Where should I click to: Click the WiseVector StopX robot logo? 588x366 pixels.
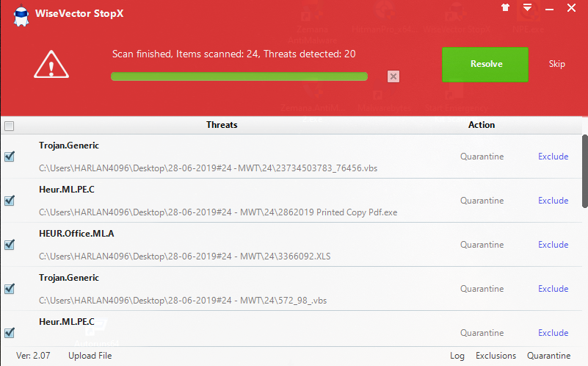pyautogui.click(x=21, y=15)
